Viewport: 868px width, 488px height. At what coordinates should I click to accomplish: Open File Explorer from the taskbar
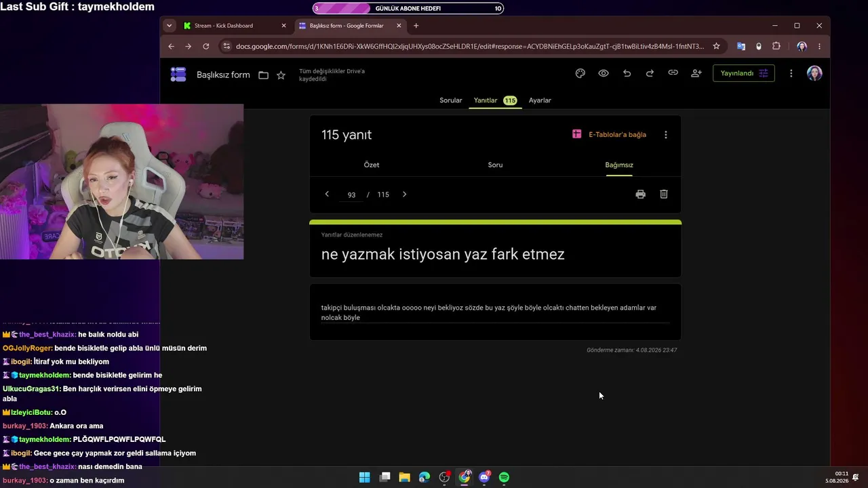[404, 477]
